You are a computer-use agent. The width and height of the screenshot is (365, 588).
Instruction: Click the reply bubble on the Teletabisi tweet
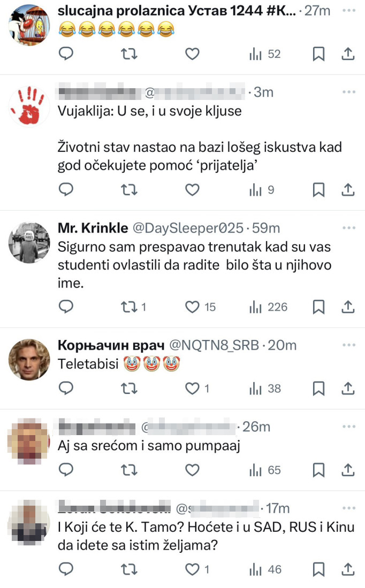(x=66, y=389)
